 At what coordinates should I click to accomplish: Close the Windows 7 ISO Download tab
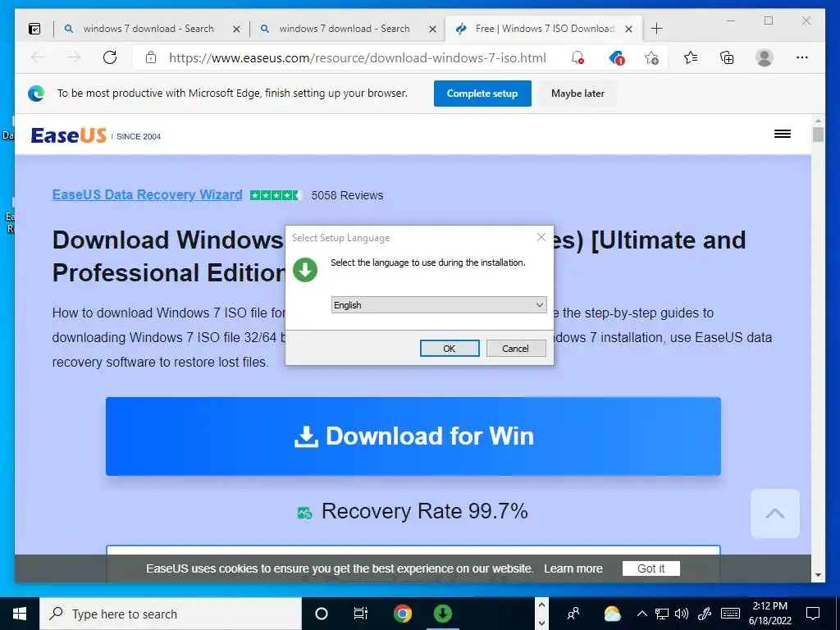[x=629, y=29]
